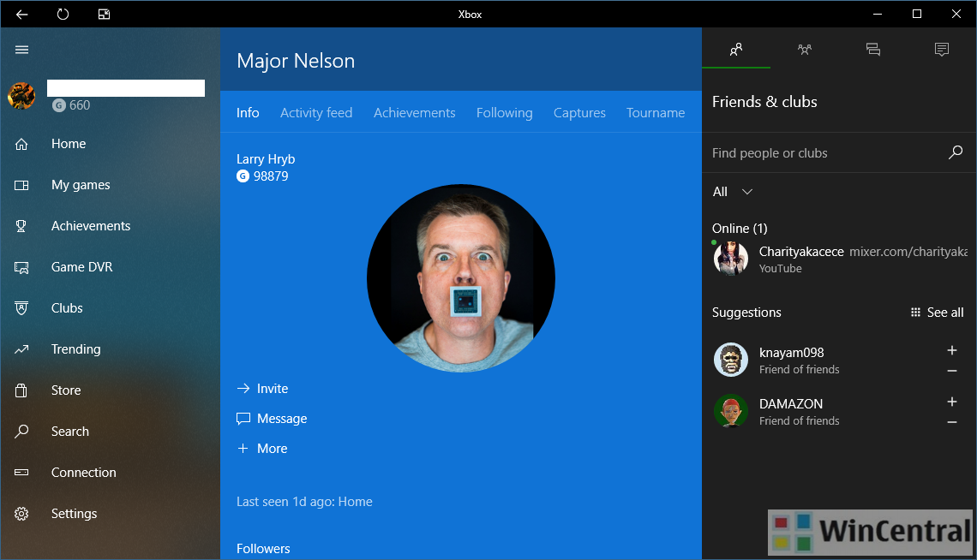Image resolution: width=977 pixels, height=560 pixels.
Task: Click See all suggestions
Action: [937, 313]
